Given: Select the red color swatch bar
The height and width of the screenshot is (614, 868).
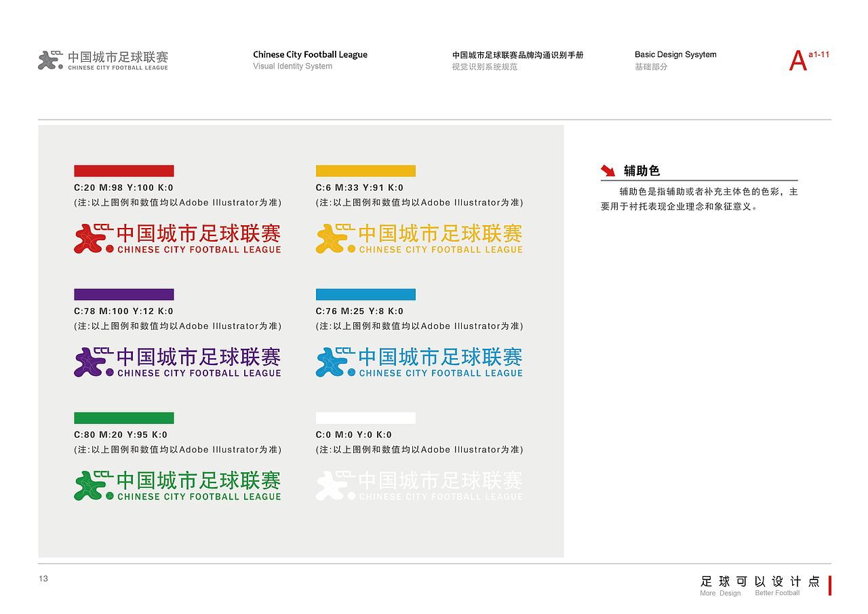Looking at the screenshot, I should [x=123, y=170].
